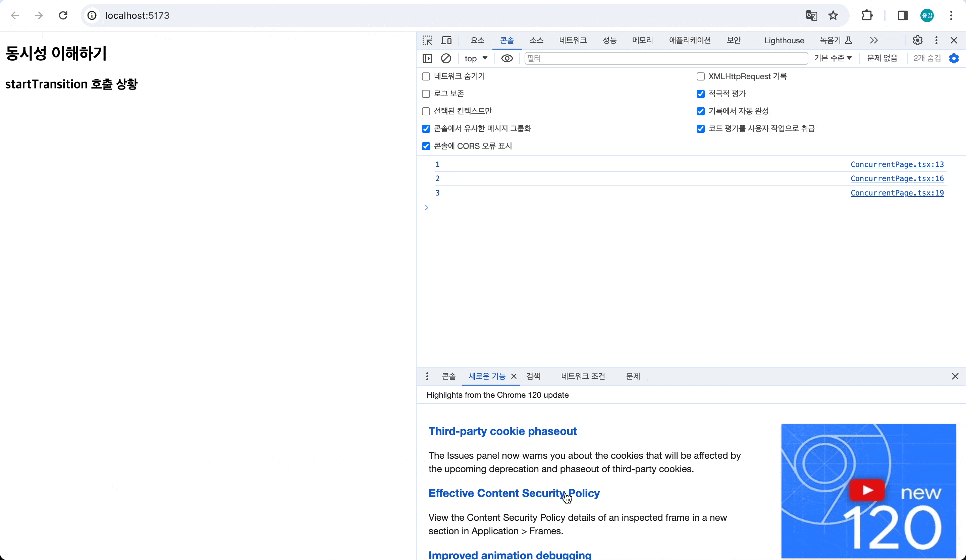Open the live expression eye icon
966x560 pixels.
point(507,58)
